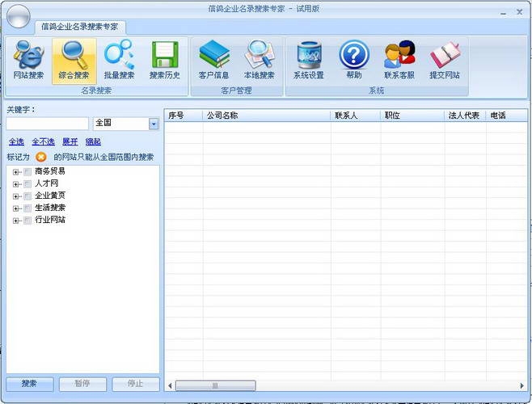Click the 停止 stop button
Screen dimensions: 532x404
coord(135,384)
